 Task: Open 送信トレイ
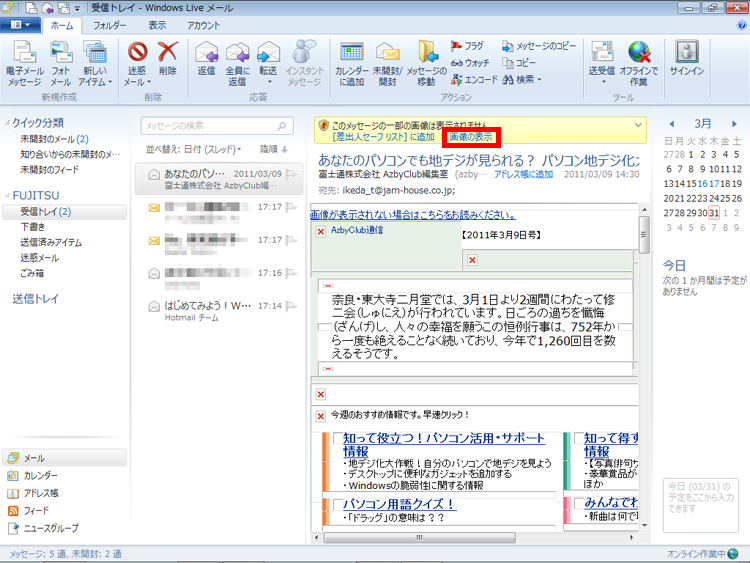(35, 299)
